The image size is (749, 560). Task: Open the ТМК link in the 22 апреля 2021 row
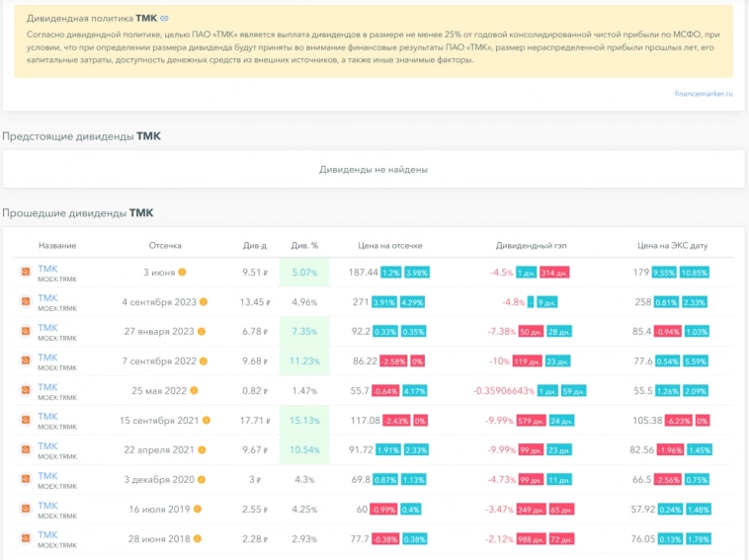coord(47,446)
